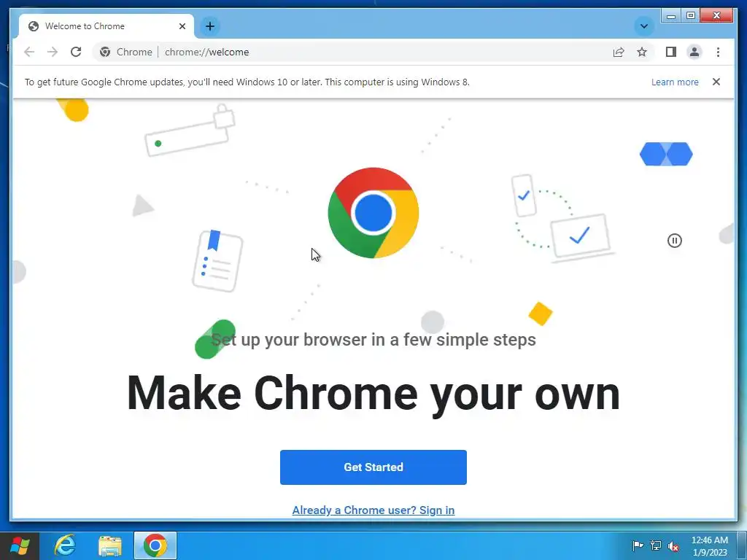The width and height of the screenshot is (747, 560).
Task: Click the Chrome taskbar icon
Action: [x=155, y=545]
